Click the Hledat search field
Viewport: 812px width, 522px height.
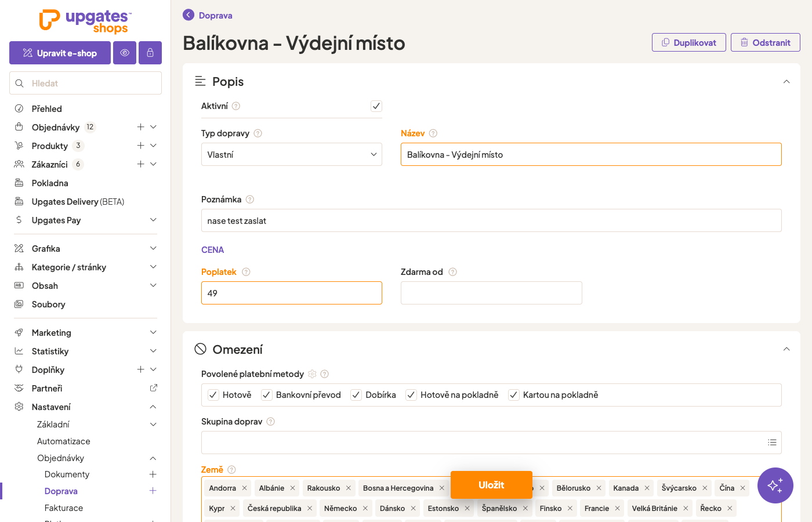[85, 83]
